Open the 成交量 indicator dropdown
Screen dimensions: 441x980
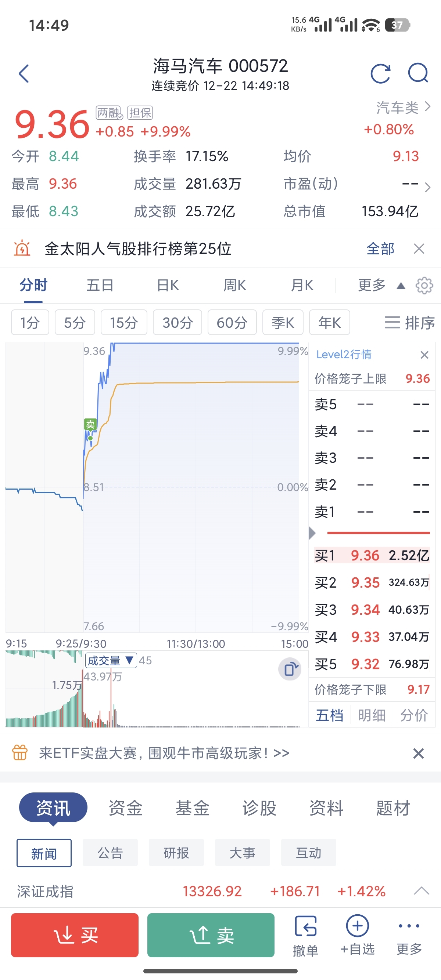(x=111, y=661)
